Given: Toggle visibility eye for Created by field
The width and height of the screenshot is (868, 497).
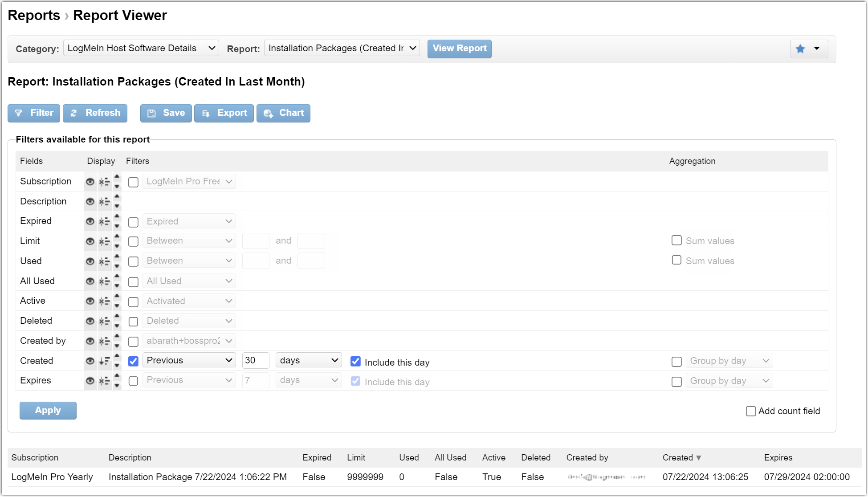Looking at the screenshot, I should click(90, 341).
